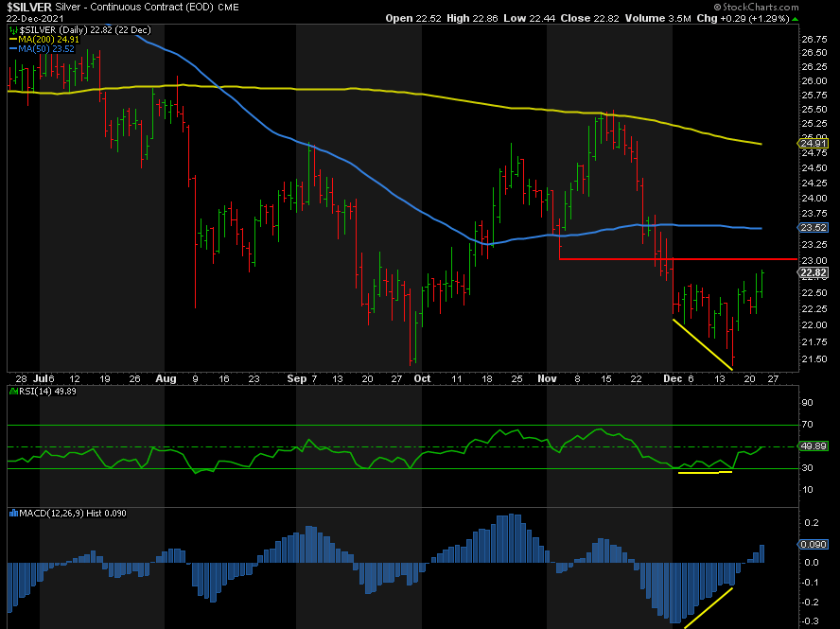Click the 'MACD(12,26,9) Hist 0.090' legend label
The width and height of the screenshot is (840, 629).
[x=73, y=514]
